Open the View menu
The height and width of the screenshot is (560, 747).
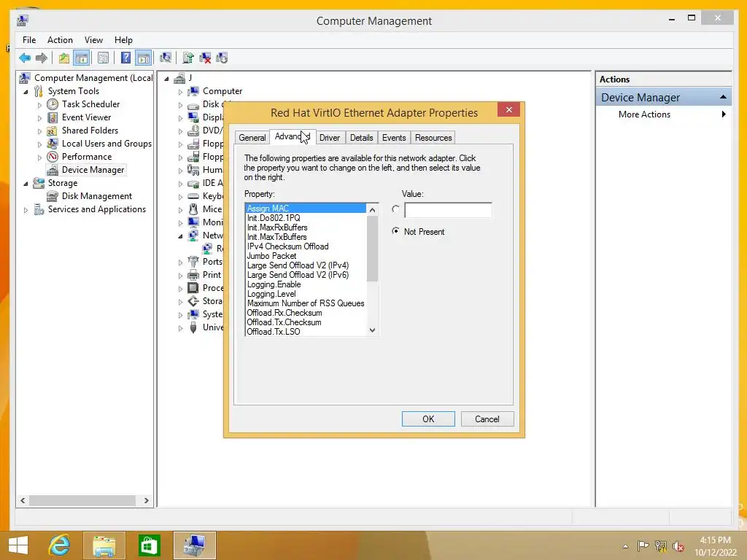point(93,40)
